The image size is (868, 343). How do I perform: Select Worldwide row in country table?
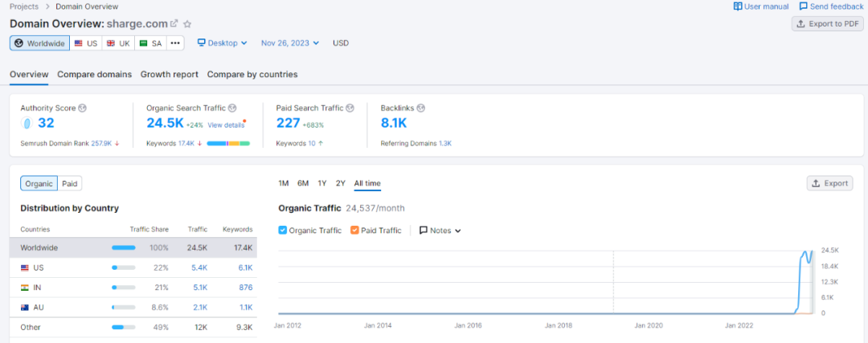[133, 248]
